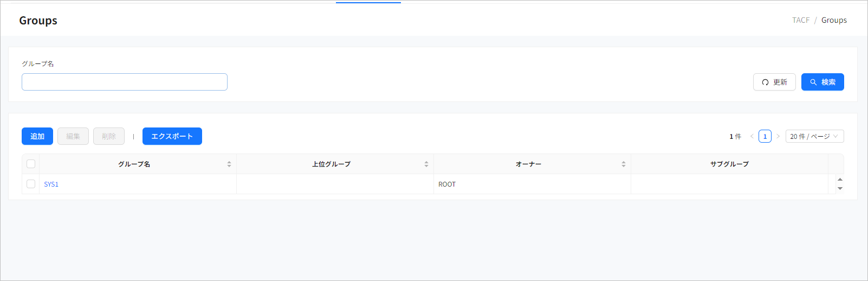Image resolution: width=868 pixels, height=281 pixels.
Task: Sort by グループ名 column sort icon
Action: point(229,164)
